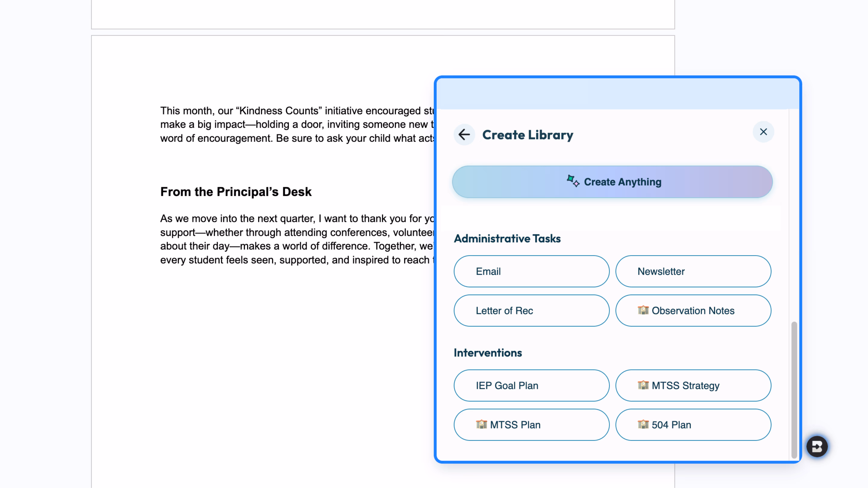868x488 pixels.
Task: Click the panel's vertical scrollbar thumb
Action: 794,390
